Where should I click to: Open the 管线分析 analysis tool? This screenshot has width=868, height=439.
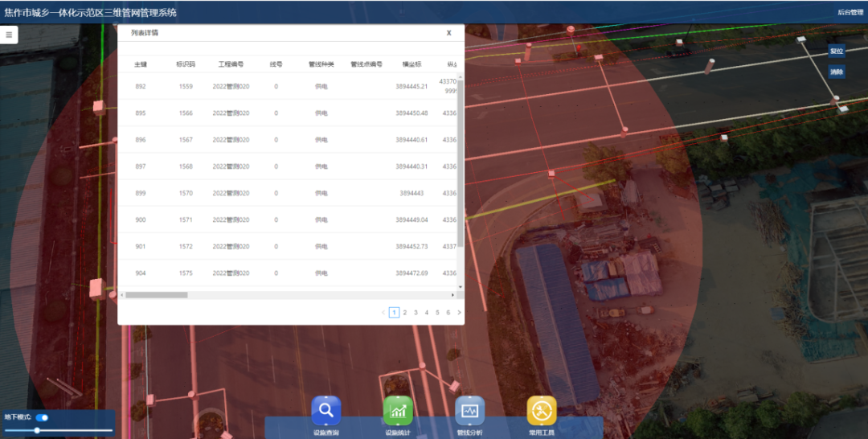pos(469,411)
